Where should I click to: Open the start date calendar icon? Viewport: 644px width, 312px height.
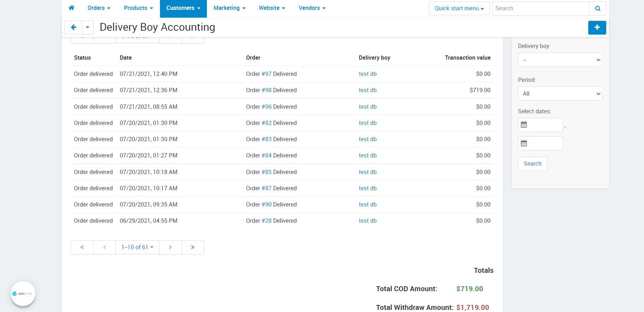(x=524, y=125)
